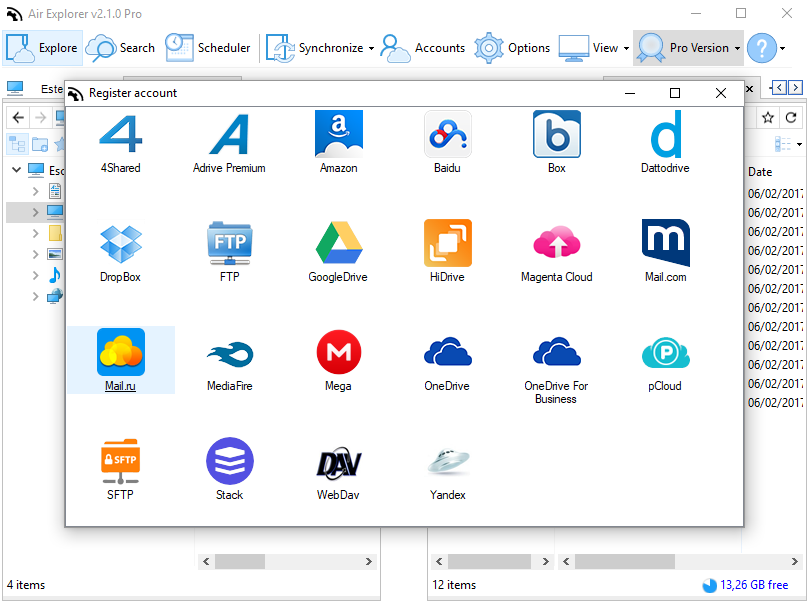
Task: Expand the music note tree node
Action: tap(35, 275)
